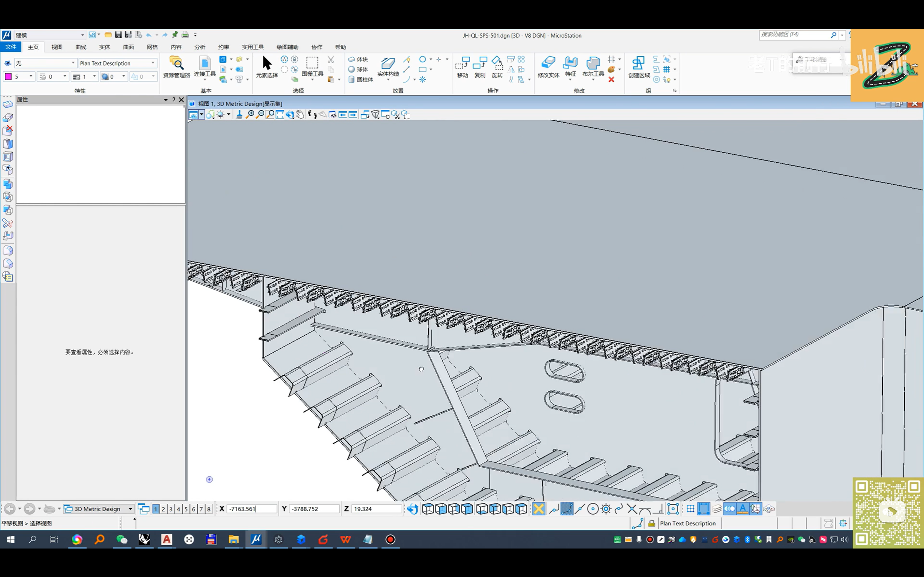Toggle the level lock padlock in status bar
The image size is (924, 577).
(x=652, y=523)
